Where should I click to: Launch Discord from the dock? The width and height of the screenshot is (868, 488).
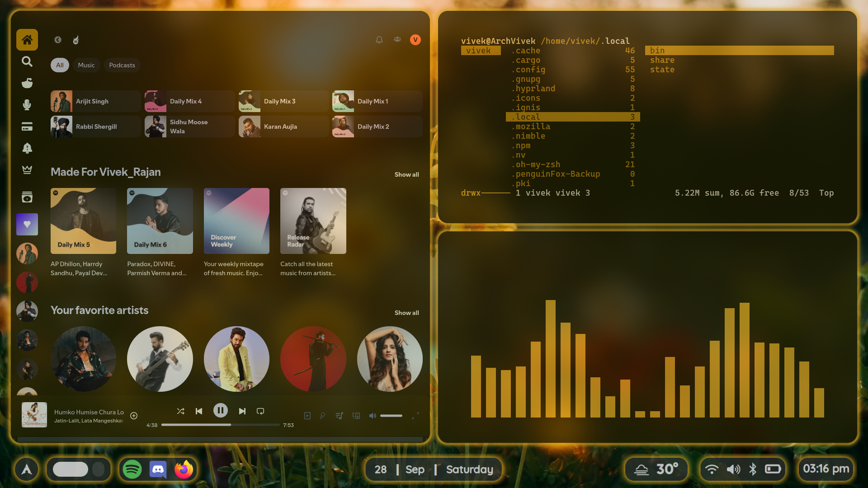(x=158, y=469)
